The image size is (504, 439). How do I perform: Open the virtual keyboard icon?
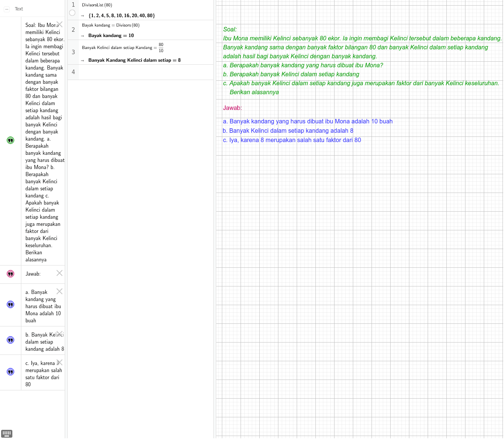(x=7, y=434)
